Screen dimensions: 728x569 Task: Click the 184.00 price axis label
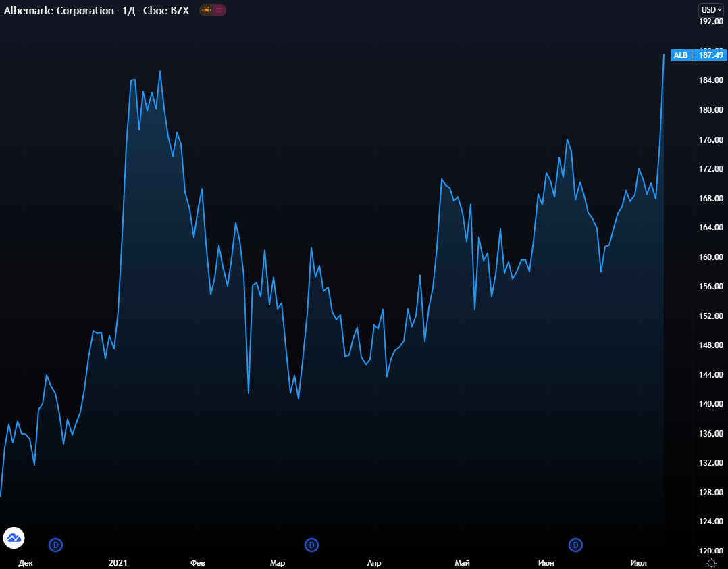pos(711,80)
